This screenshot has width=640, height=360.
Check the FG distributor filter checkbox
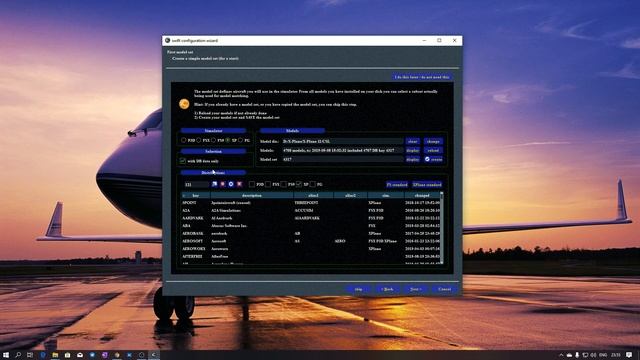(x=313, y=184)
